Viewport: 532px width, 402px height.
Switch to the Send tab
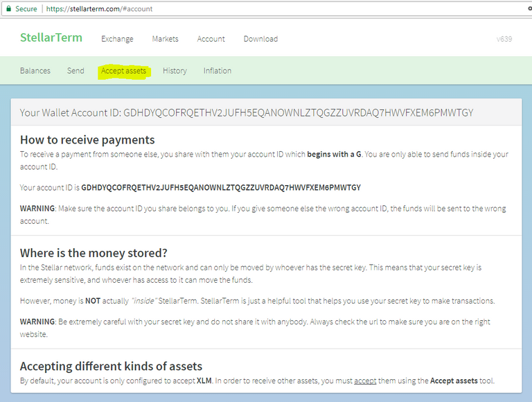click(76, 71)
